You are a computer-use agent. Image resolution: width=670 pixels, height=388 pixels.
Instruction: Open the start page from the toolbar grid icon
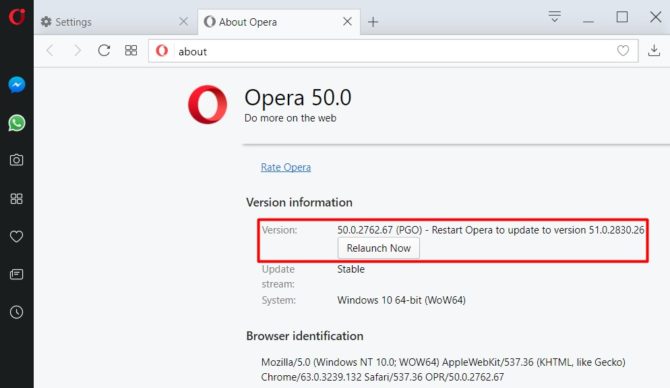tap(131, 50)
